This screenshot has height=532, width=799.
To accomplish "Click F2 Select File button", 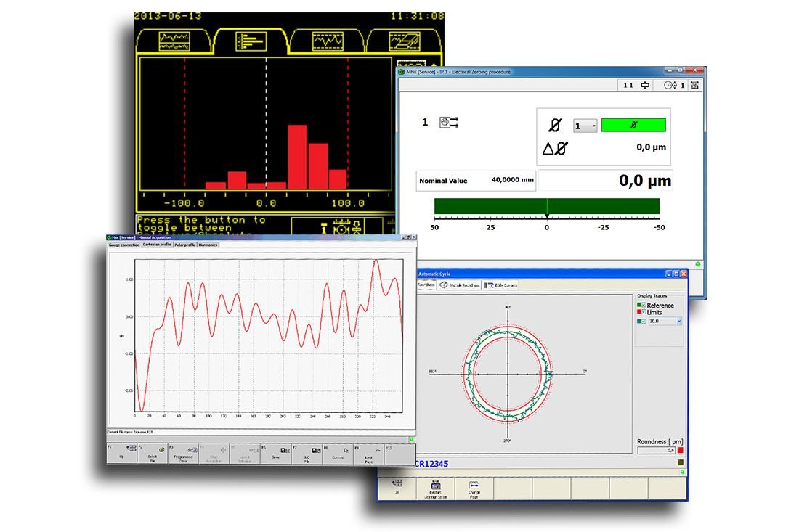I will click(153, 453).
